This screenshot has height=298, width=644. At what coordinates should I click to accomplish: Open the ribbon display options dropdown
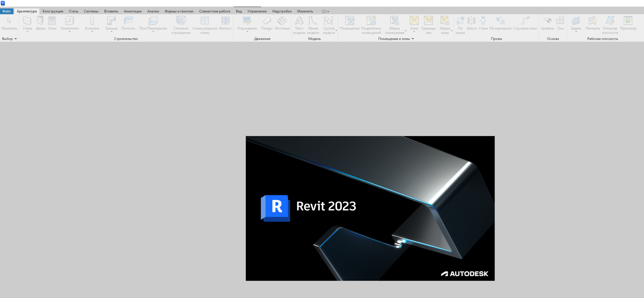click(328, 11)
